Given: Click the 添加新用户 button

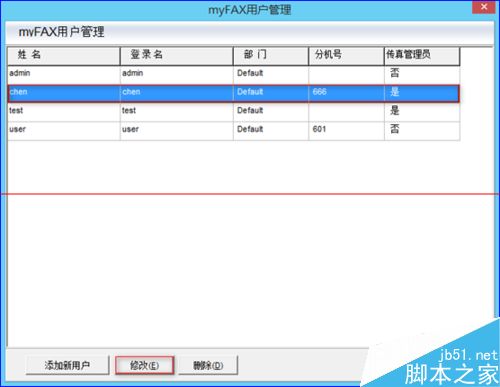Looking at the screenshot, I should point(67,365).
